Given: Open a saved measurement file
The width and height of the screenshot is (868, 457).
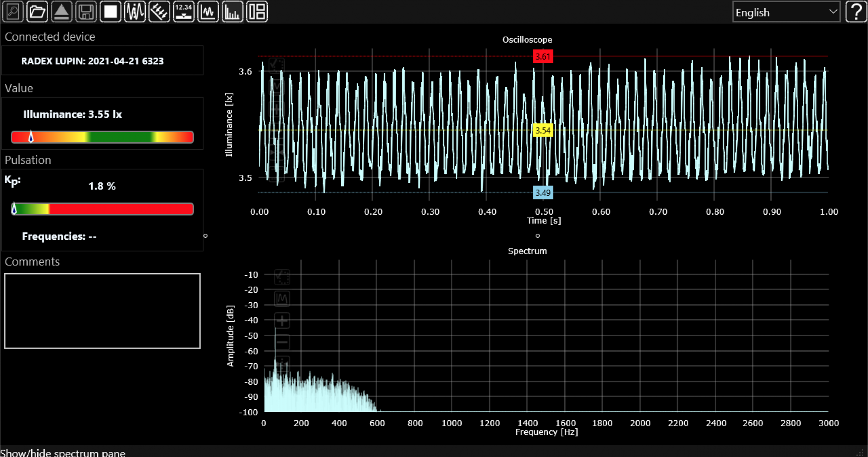Looking at the screenshot, I should coord(37,12).
